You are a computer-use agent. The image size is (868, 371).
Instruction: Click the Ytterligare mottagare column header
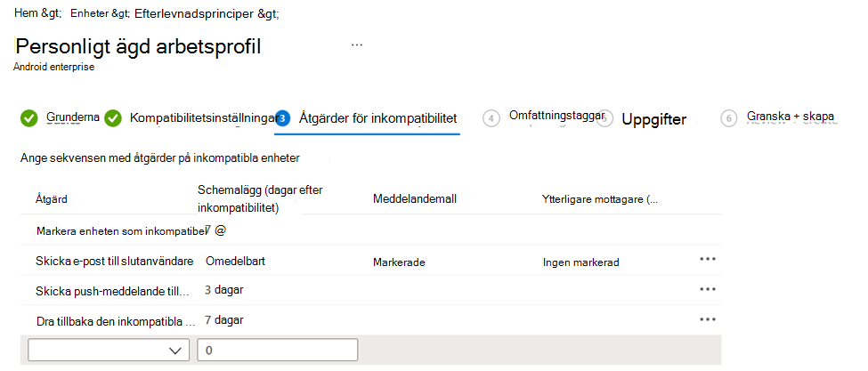(x=599, y=199)
